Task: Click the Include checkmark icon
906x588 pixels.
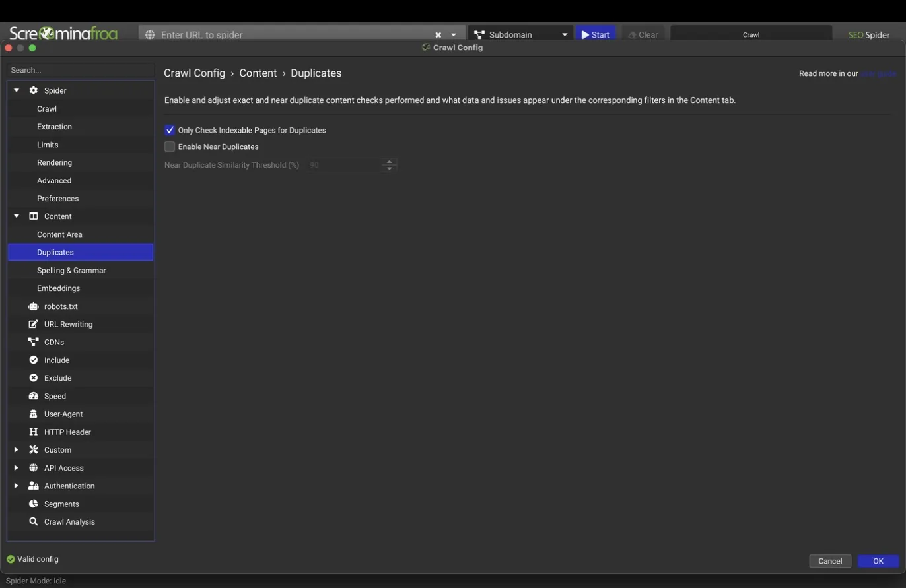Action: pyautogui.click(x=33, y=360)
